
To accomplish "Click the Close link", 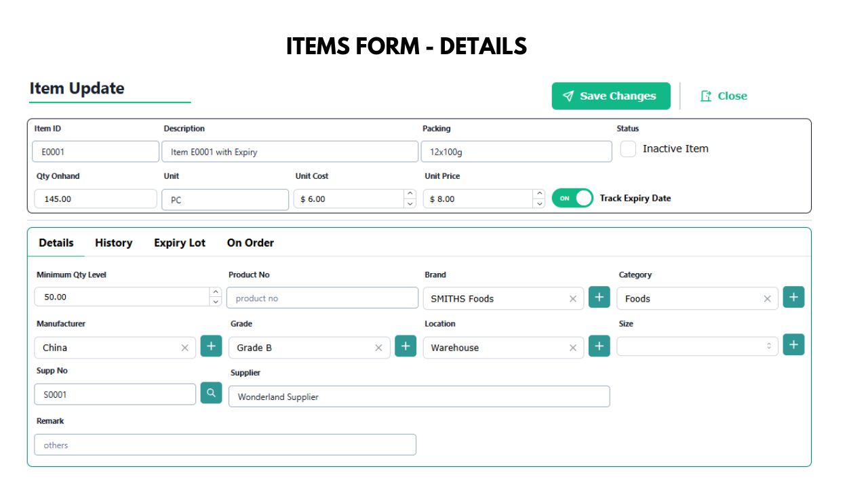I will tap(724, 96).
